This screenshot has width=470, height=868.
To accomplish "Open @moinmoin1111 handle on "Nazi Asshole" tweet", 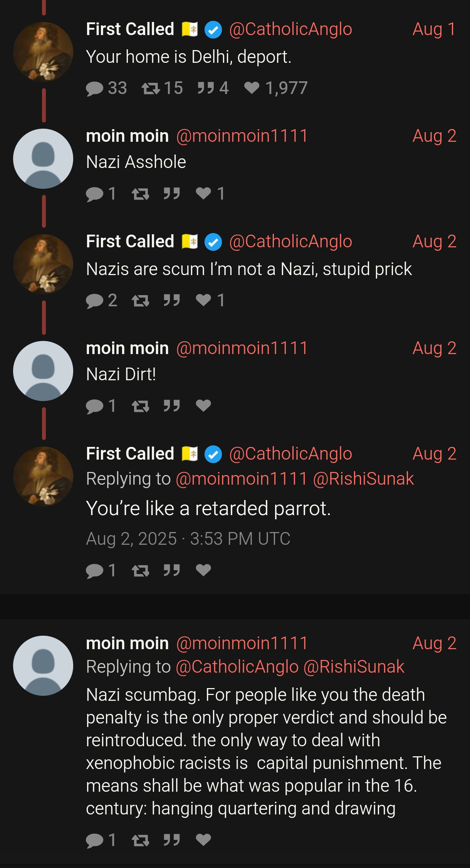I will pos(242,136).
